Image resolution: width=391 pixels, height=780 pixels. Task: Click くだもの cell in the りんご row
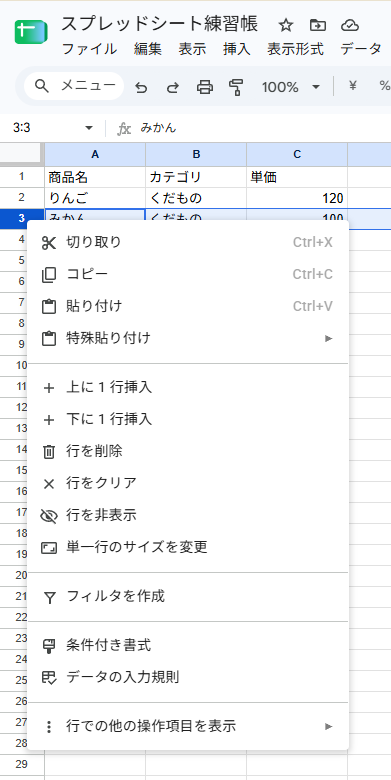tap(196, 198)
